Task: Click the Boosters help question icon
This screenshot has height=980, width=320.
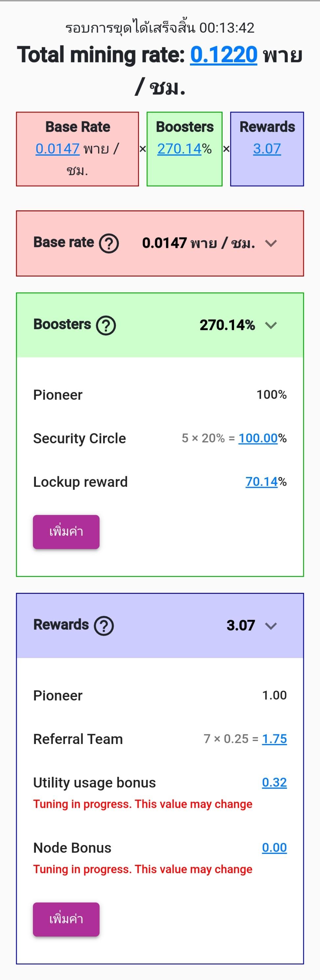Action: click(x=106, y=326)
